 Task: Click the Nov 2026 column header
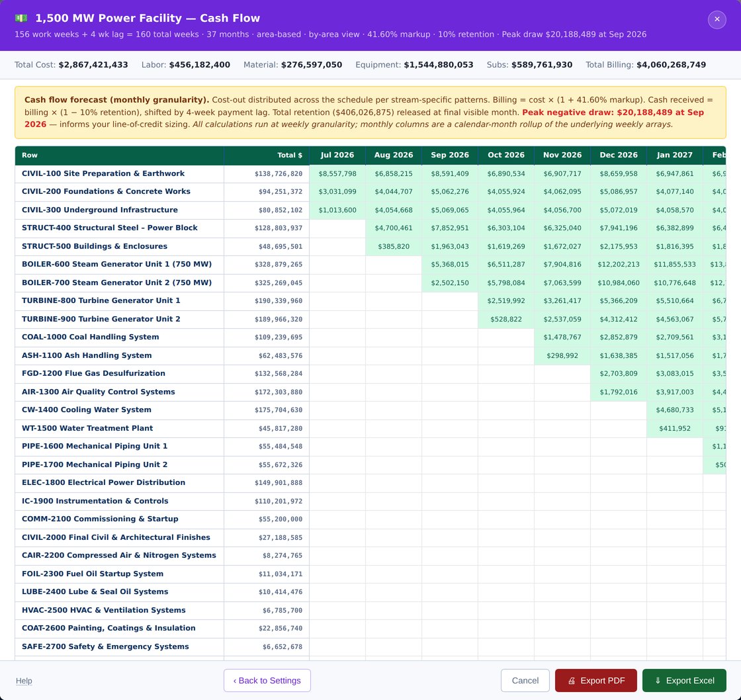562,155
